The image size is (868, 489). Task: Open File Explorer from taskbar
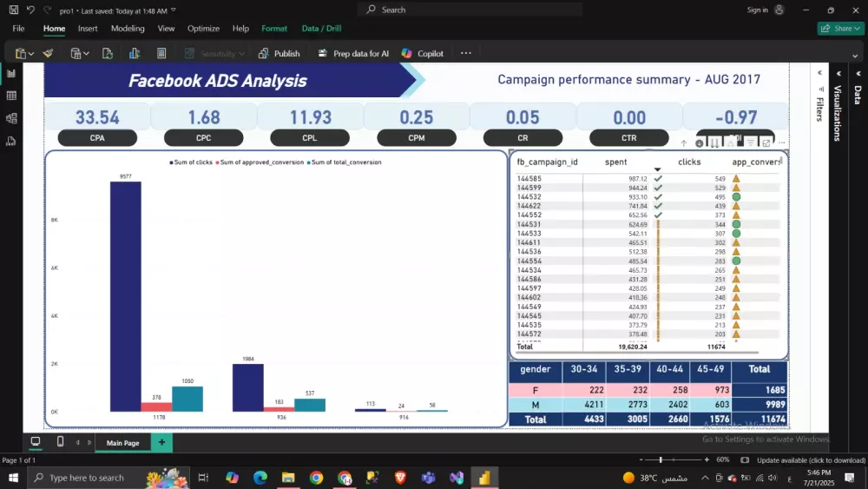(288, 478)
